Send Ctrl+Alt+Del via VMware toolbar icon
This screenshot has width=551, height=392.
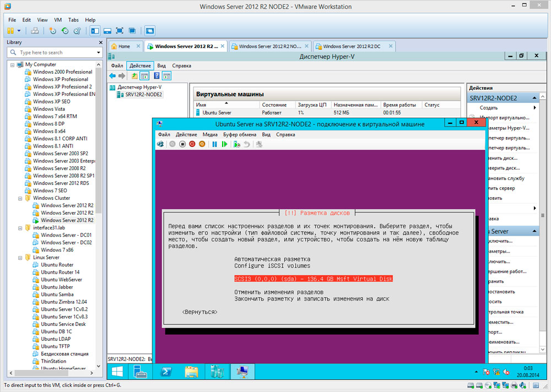click(x=34, y=31)
